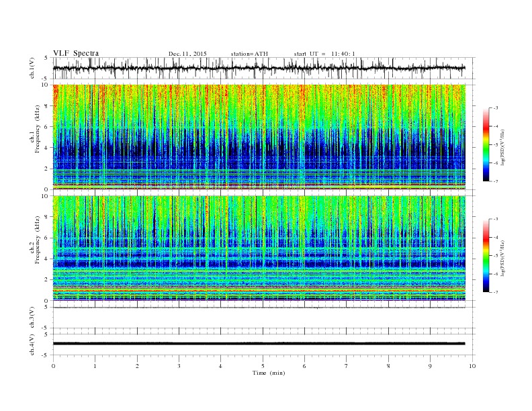
Task: Click the "7" tick on the time axis
Action: pyautogui.click(x=347, y=366)
